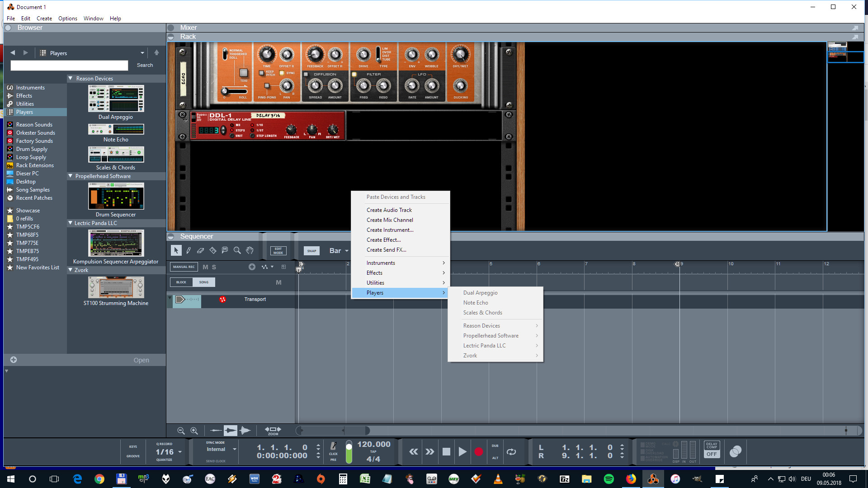Open Spotify from the taskbar
This screenshot has width=868, height=488.
(609, 479)
